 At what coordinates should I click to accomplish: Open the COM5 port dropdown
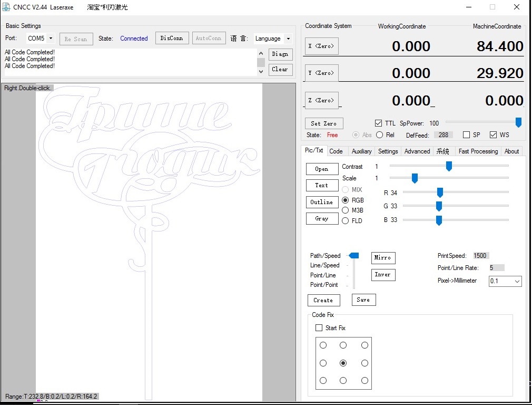[51, 38]
